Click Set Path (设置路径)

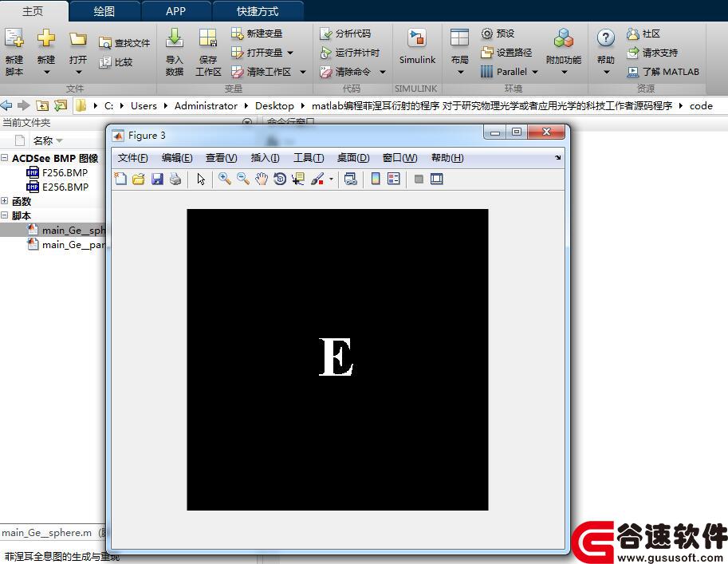point(506,53)
